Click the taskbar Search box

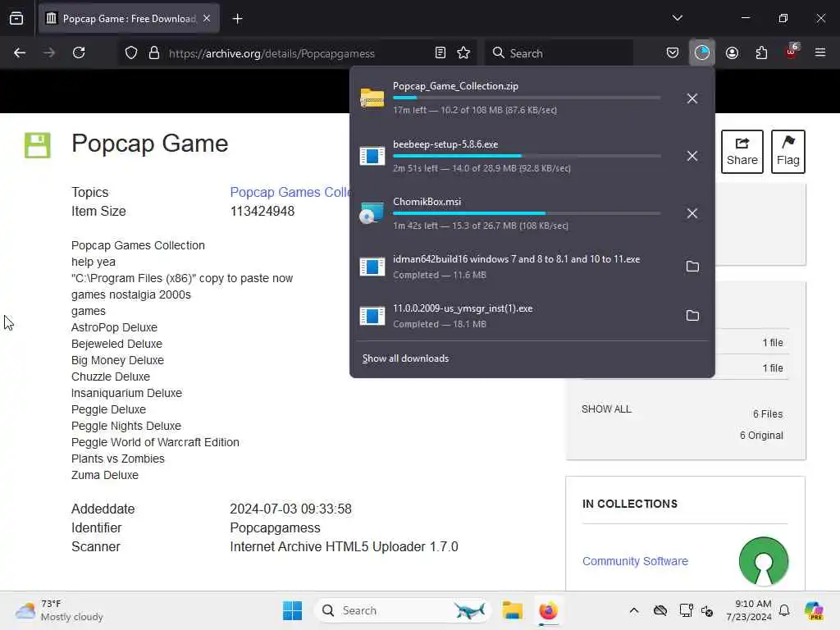[x=402, y=610]
